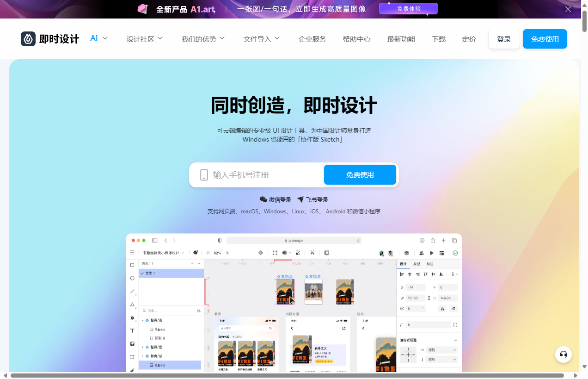Add a new page with the plus icon

[192, 263]
